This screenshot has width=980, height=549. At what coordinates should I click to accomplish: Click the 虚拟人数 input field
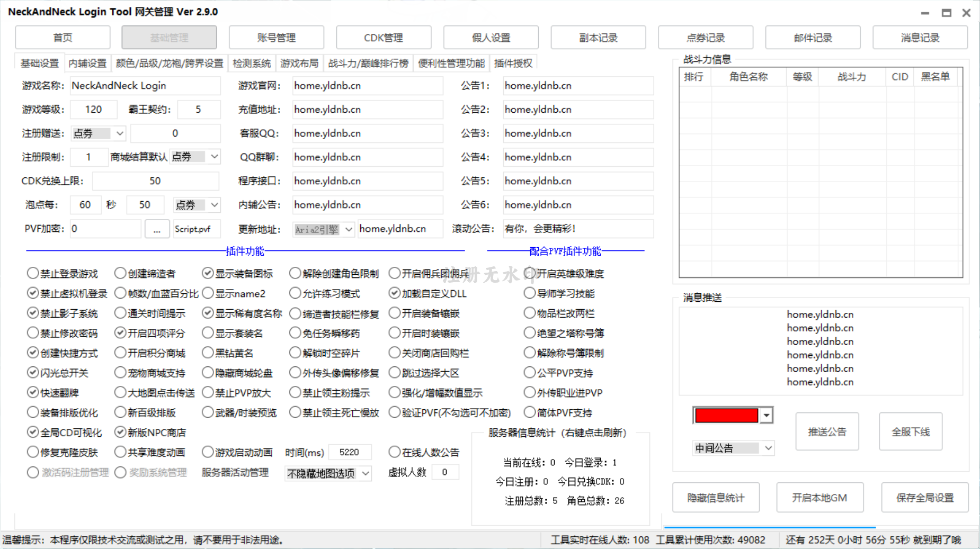pyautogui.click(x=445, y=472)
